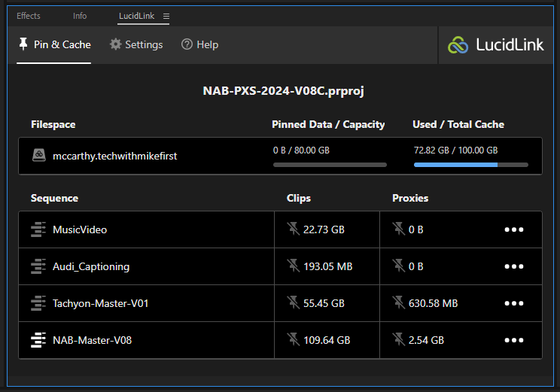Click the Audi_Captioning sequence icon
Image resolution: width=560 pixels, height=392 pixels.
(38, 266)
